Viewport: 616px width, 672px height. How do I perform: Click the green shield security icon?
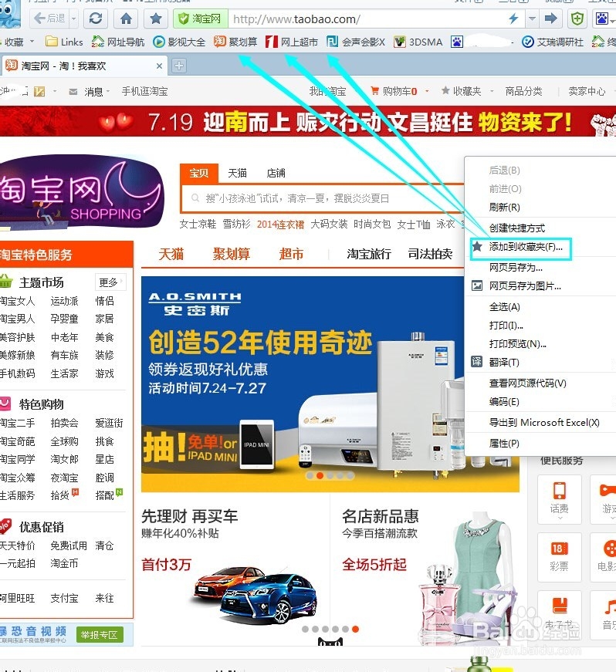pos(577,19)
